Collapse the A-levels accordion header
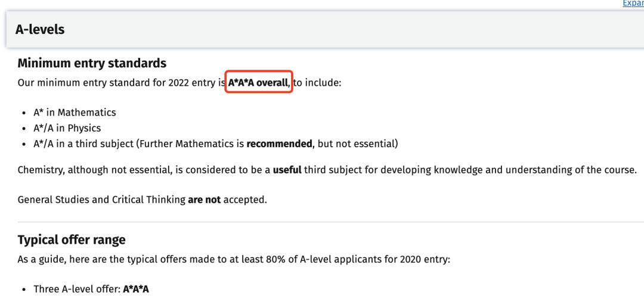This screenshot has width=644, height=304. pos(325,30)
